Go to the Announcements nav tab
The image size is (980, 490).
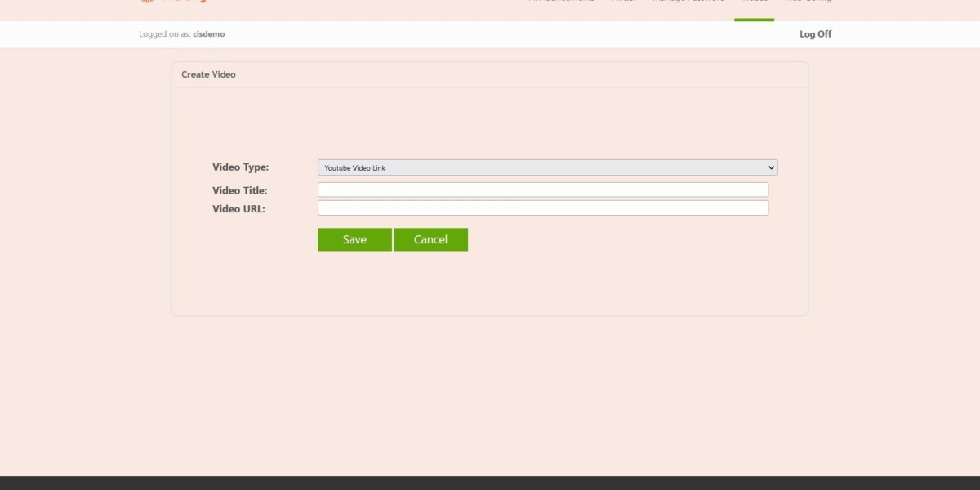click(561, 2)
